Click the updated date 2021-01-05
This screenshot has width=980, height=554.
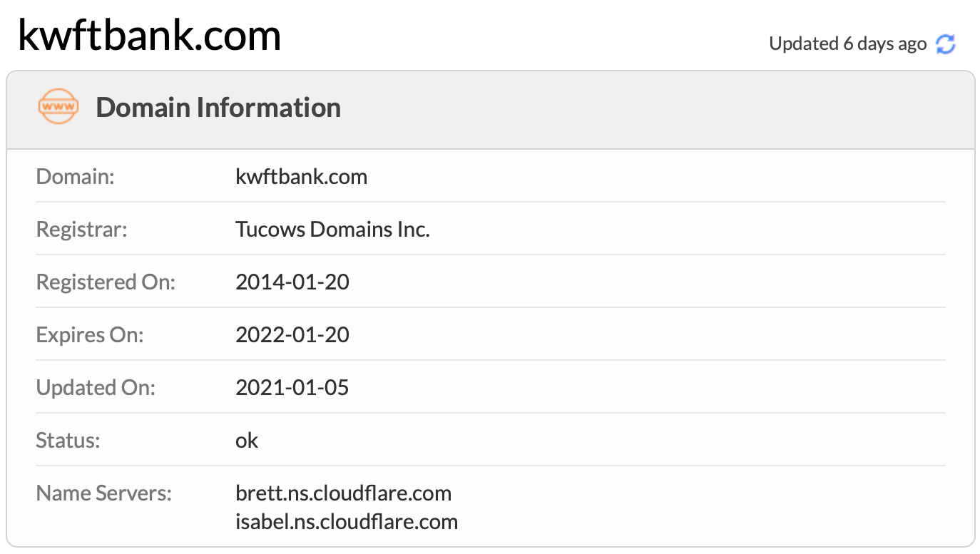pyautogui.click(x=292, y=388)
